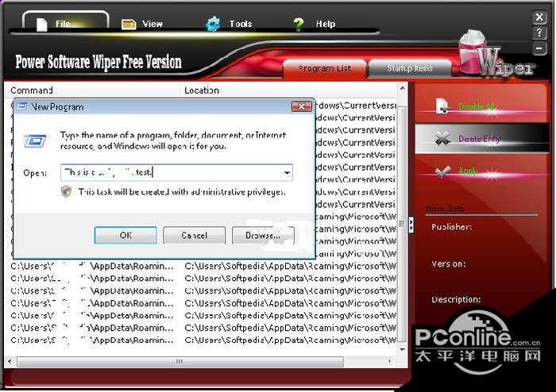Click the vertical scrollbar up arrow
556x392 pixels.
click(403, 88)
